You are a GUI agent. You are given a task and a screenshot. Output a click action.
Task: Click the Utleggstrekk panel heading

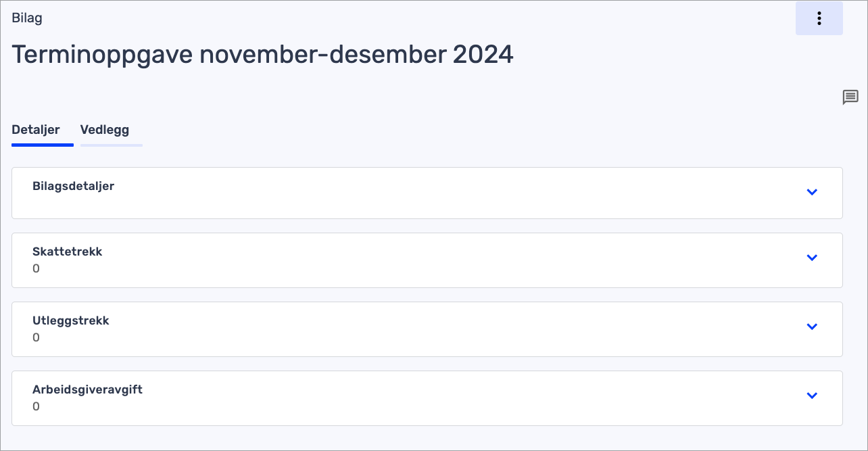[x=70, y=321]
